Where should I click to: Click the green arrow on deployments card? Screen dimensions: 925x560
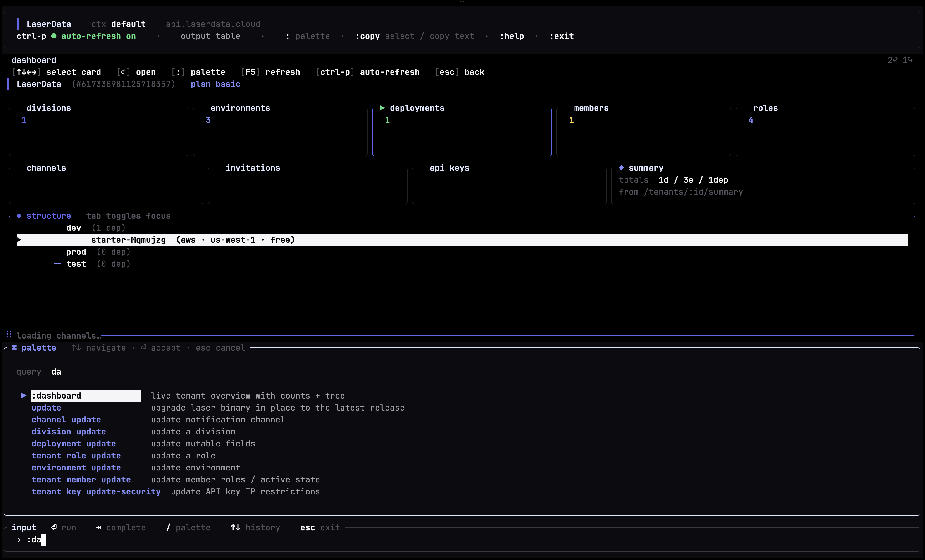point(382,108)
